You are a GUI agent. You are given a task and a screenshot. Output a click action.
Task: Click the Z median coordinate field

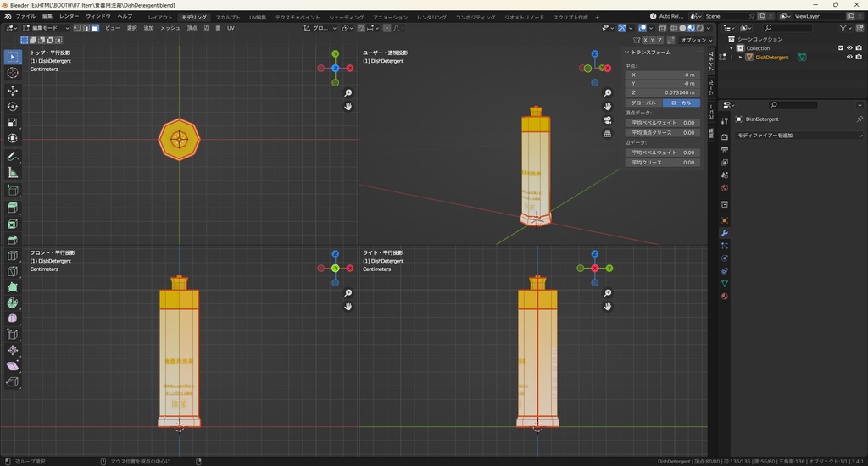662,92
